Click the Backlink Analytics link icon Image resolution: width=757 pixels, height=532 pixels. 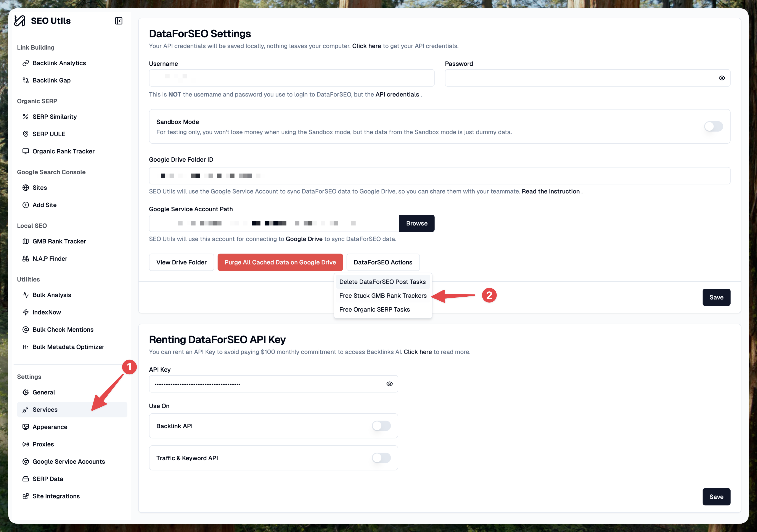pyautogui.click(x=25, y=63)
